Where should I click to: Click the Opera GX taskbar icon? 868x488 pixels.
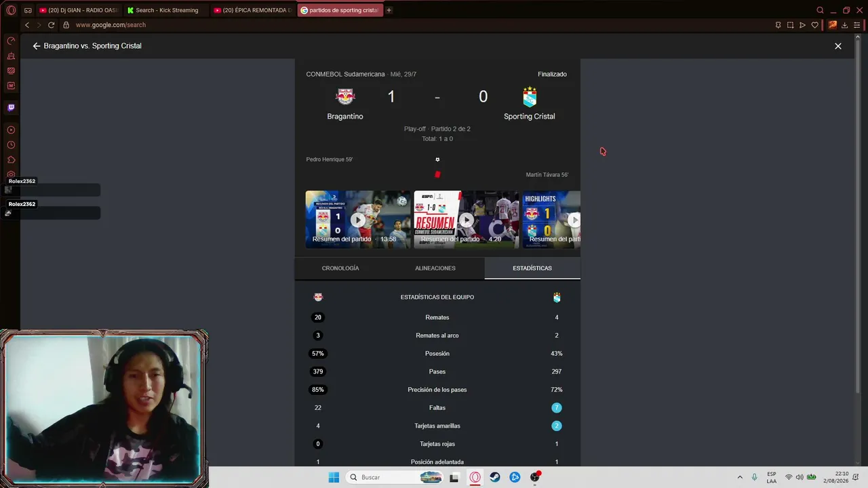point(475,477)
